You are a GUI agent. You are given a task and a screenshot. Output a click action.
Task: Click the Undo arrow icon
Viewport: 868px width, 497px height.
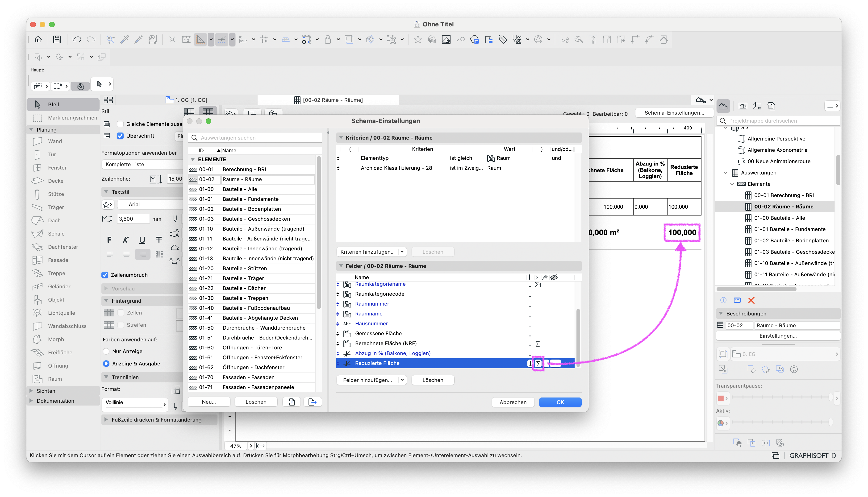coord(76,39)
